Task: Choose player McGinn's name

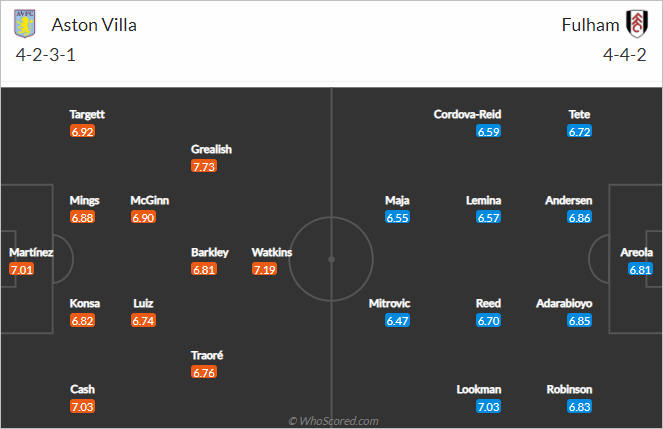Action: click(150, 200)
